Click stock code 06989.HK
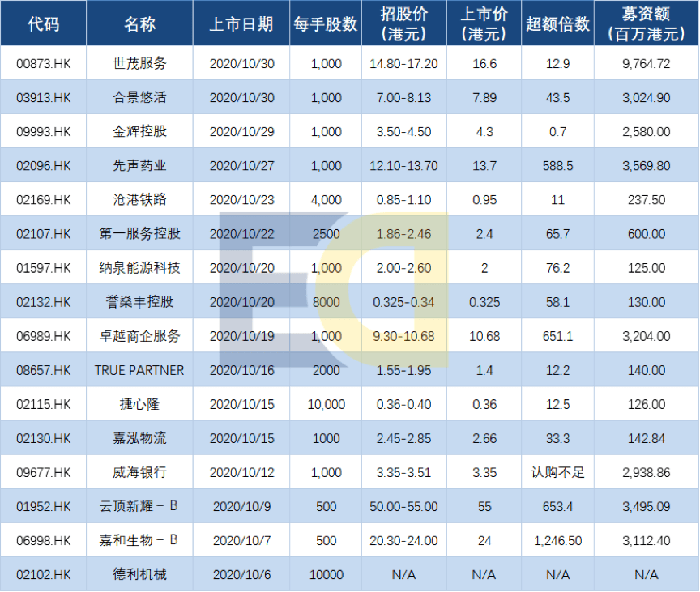The height and width of the screenshot is (592, 700). (43, 336)
